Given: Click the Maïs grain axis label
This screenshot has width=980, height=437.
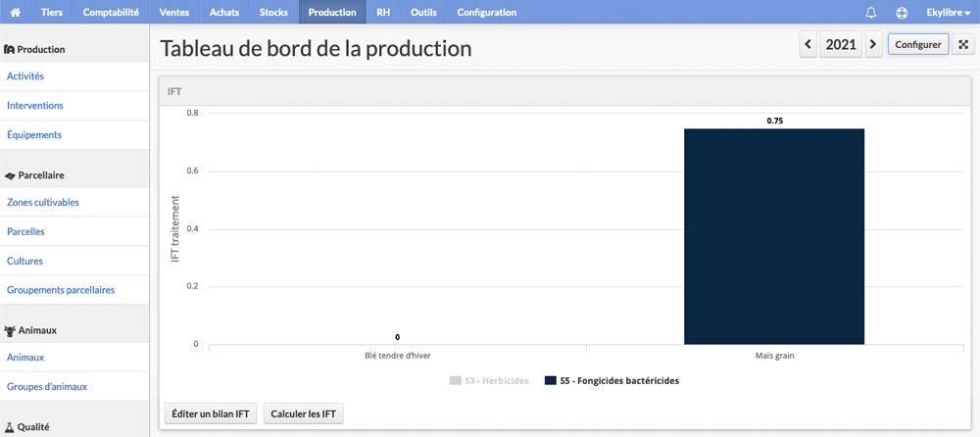Looking at the screenshot, I should [x=774, y=355].
